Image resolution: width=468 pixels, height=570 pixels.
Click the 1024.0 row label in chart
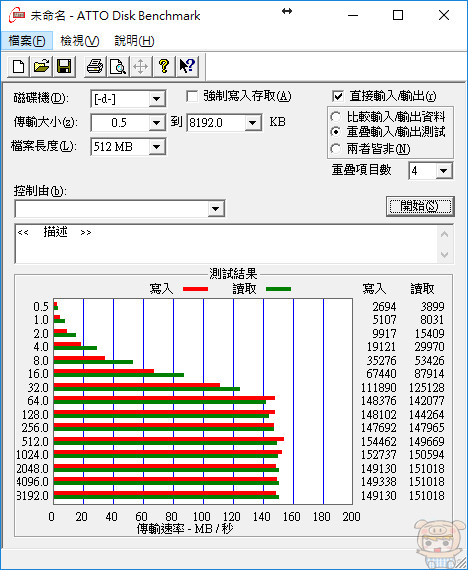pyautogui.click(x=32, y=455)
